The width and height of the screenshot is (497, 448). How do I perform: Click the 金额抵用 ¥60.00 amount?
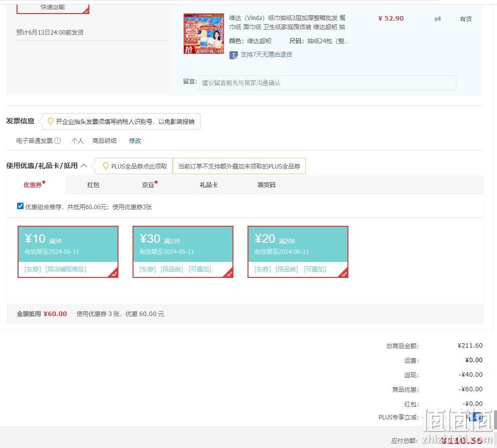pyautogui.click(x=55, y=314)
